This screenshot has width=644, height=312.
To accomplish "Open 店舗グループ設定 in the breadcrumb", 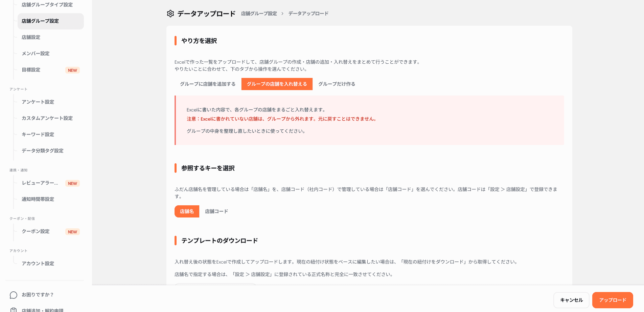I will (259, 14).
